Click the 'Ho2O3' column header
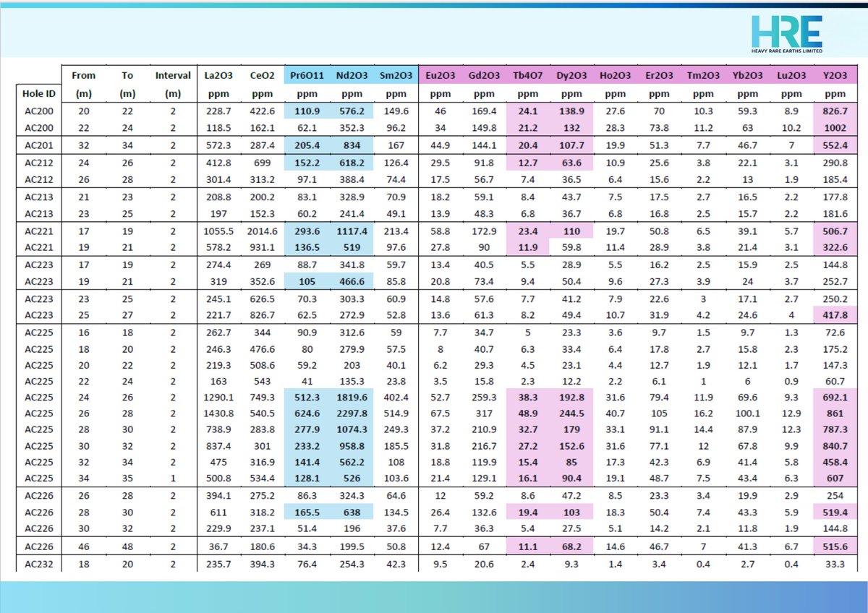The image size is (868, 613). [x=616, y=75]
